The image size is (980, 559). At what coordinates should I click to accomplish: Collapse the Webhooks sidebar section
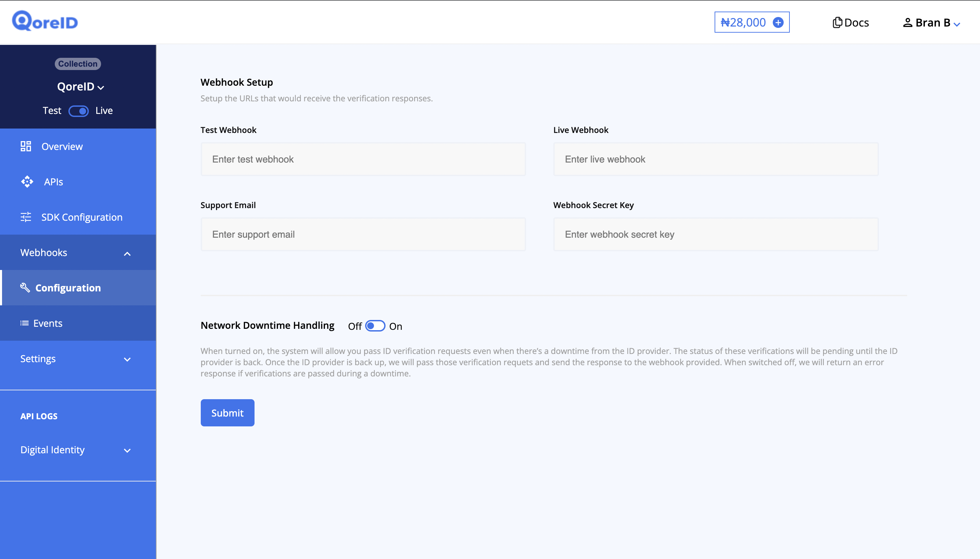tap(127, 253)
